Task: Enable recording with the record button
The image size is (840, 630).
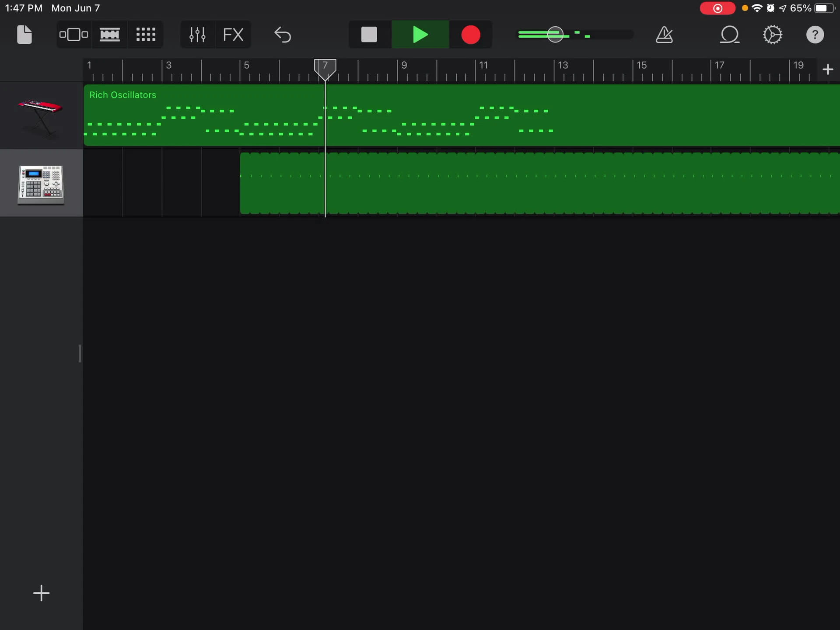Action: [x=471, y=35]
